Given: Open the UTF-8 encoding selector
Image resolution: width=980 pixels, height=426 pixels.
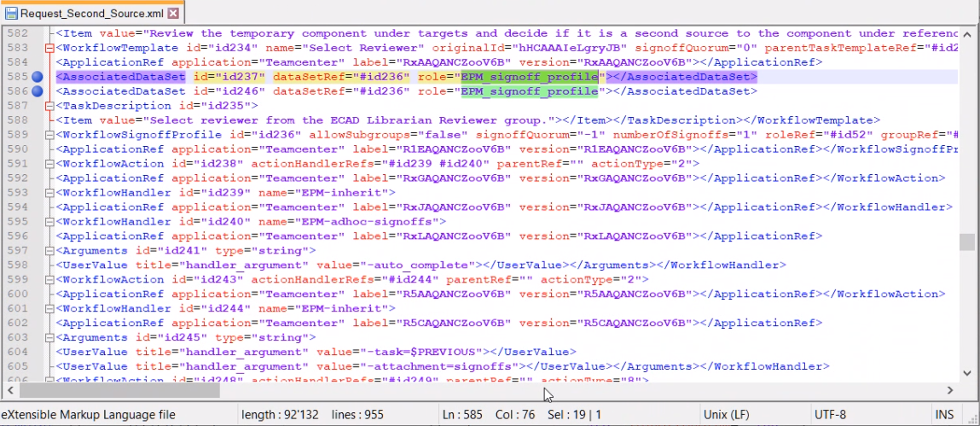Looking at the screenshot, I should point(830,415).
